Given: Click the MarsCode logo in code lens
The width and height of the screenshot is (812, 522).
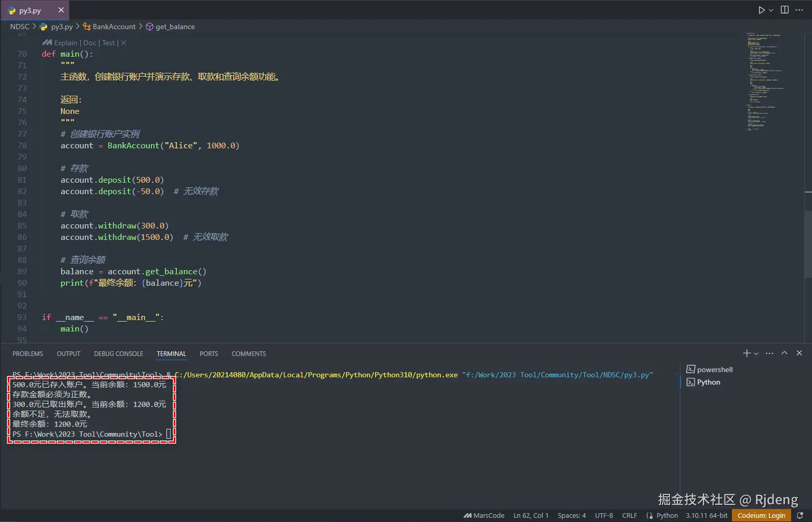Looking at the screenshot, I should tap(47, 43).
